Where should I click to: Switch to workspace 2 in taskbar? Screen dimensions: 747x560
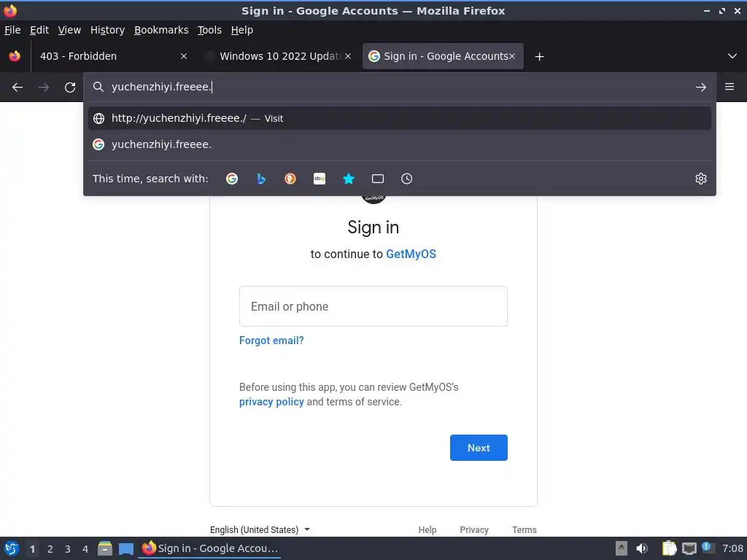tap(50, 549)
